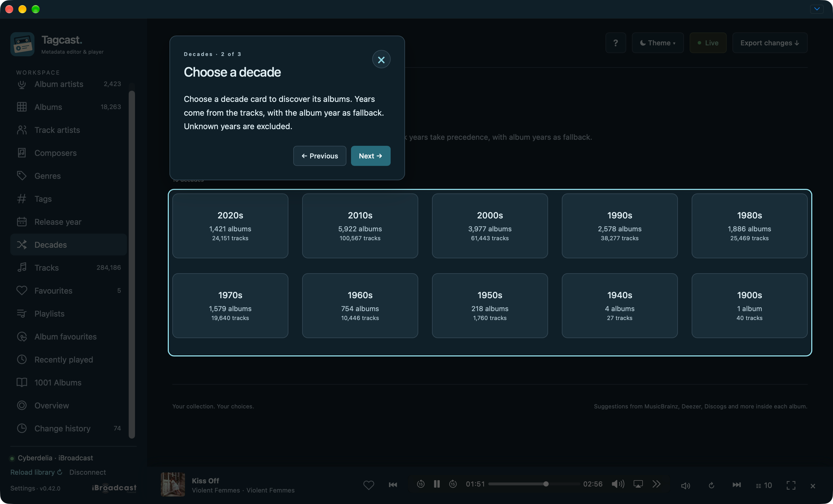Click the Overview circle icon
The image size is (833, 504).
[22, 405]
